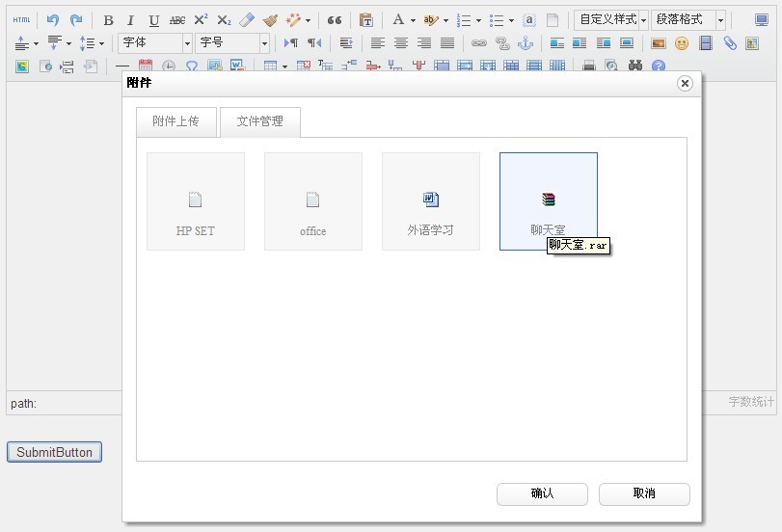Close the 附件 dialog
The width and height of the screenshot is (782, 532).
coord(686,83)
